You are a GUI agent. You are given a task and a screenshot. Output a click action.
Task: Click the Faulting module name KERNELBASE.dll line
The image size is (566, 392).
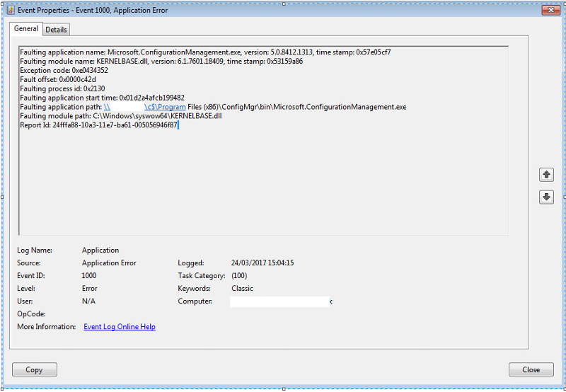(x=161, y=62)
